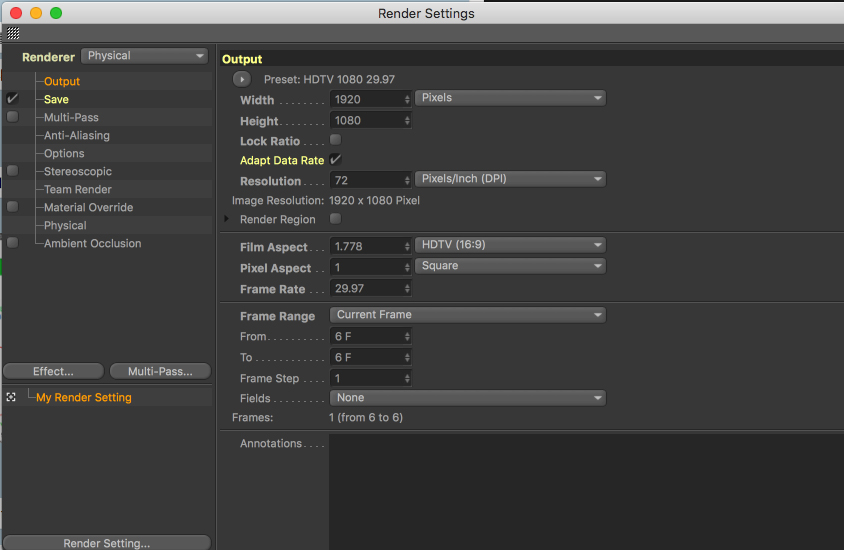Screen dimensions: 844x550
Task: Click the Pixel Aspect value field
Action: tap(370, 267)
